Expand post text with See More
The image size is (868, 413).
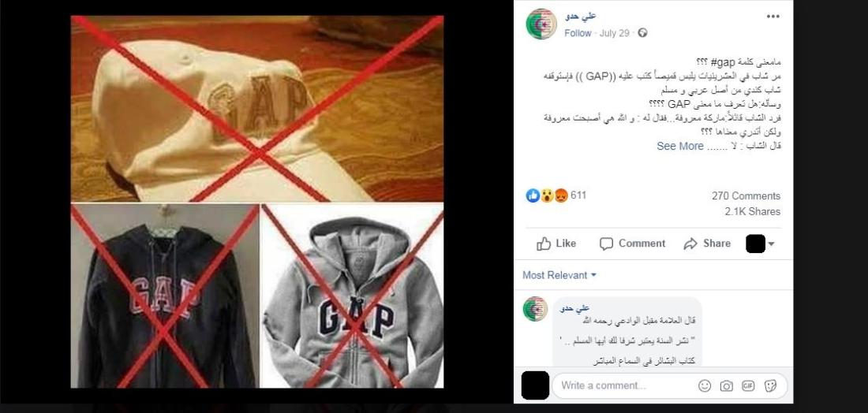(x=679, y=146)
